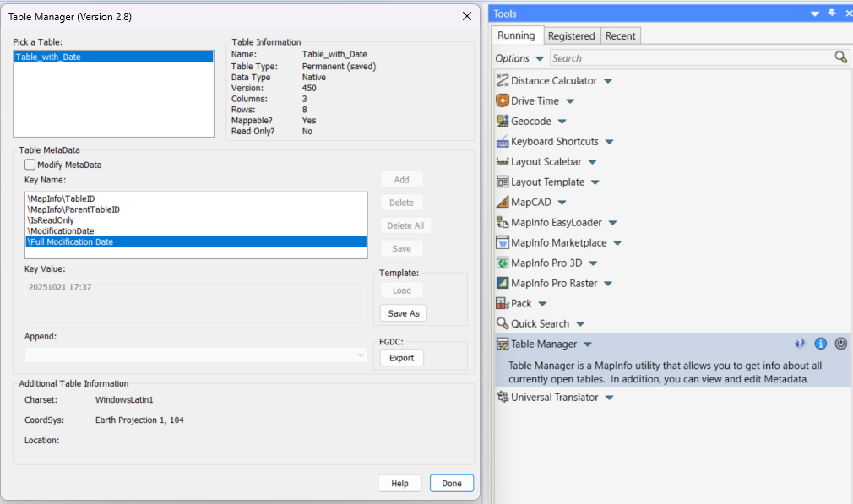Unload Table Manager with the power icon
This screenshot has width=853, height=504.
point(841,343)
